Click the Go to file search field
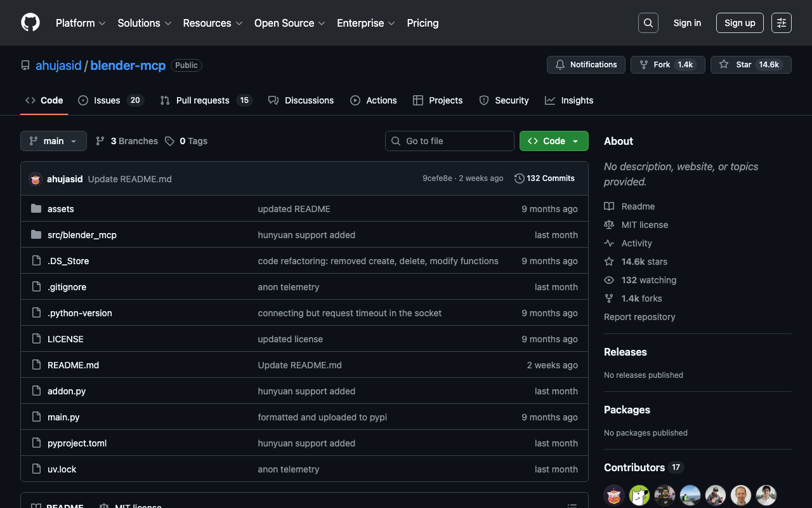Image resolution: width=812 pixels, height=508 pixels. [x=450, y=141]
